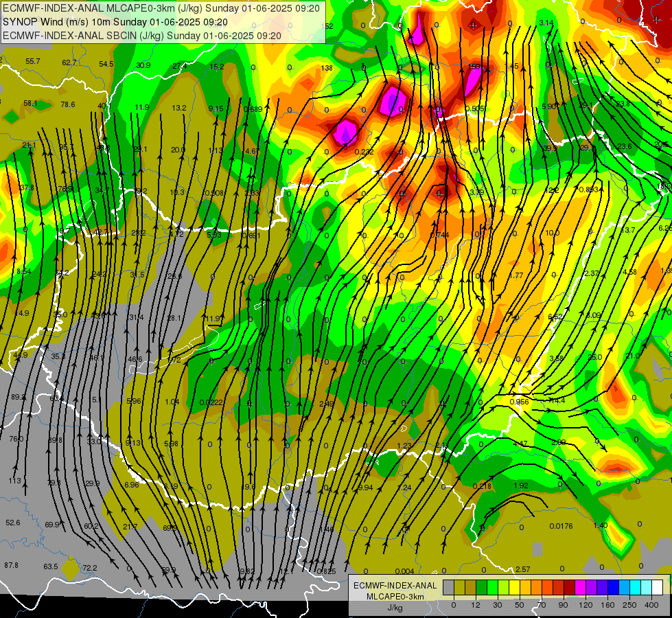
Task: Click the map value 30.9
Action: pos(143,65)
